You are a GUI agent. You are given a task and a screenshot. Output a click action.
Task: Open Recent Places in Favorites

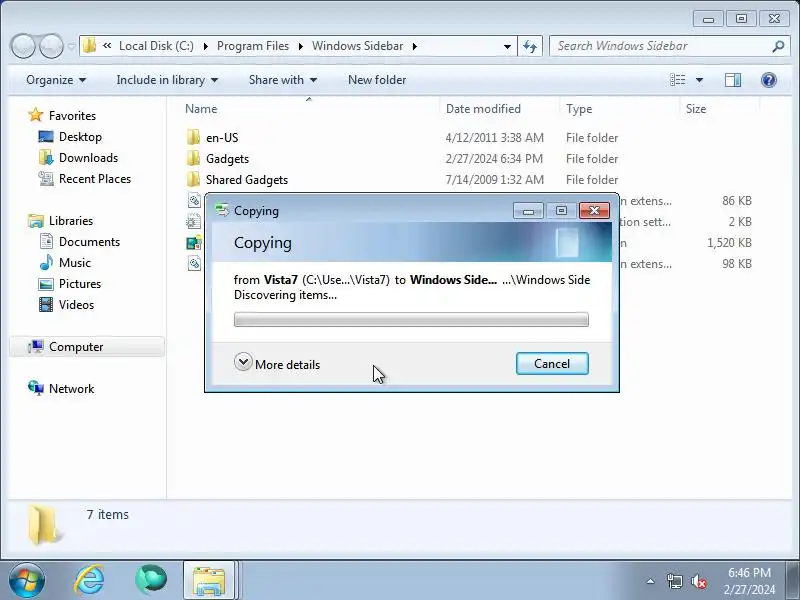pyautogui.click(x=95, y=179)
